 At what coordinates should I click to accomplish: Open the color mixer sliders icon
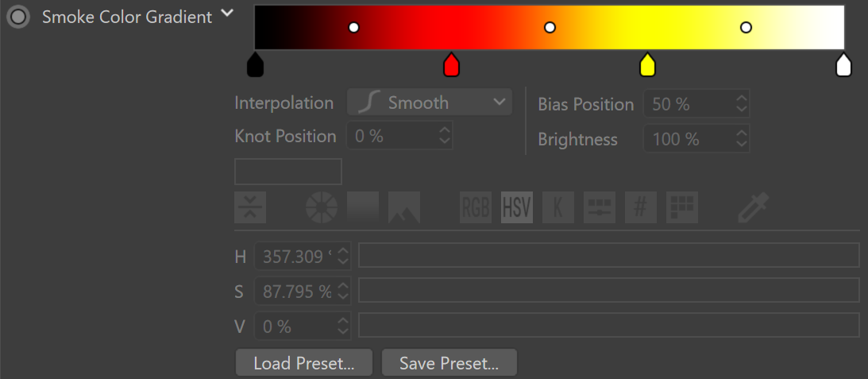coord(600,207)
